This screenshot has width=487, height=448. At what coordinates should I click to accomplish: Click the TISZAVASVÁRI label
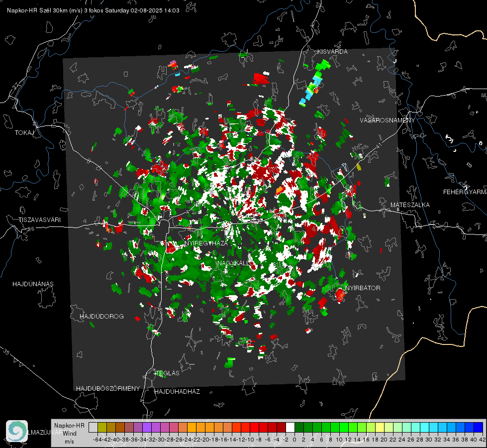click(39, 220)
